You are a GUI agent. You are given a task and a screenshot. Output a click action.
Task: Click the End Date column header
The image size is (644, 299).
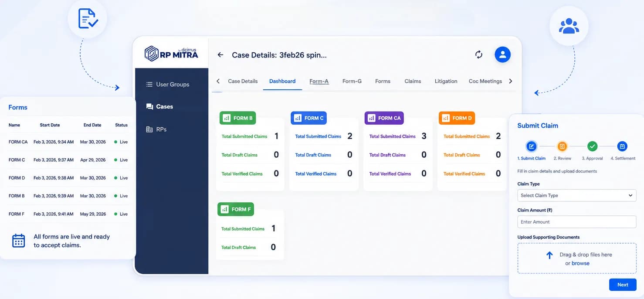pyautogui.click(x=92, y=125)
